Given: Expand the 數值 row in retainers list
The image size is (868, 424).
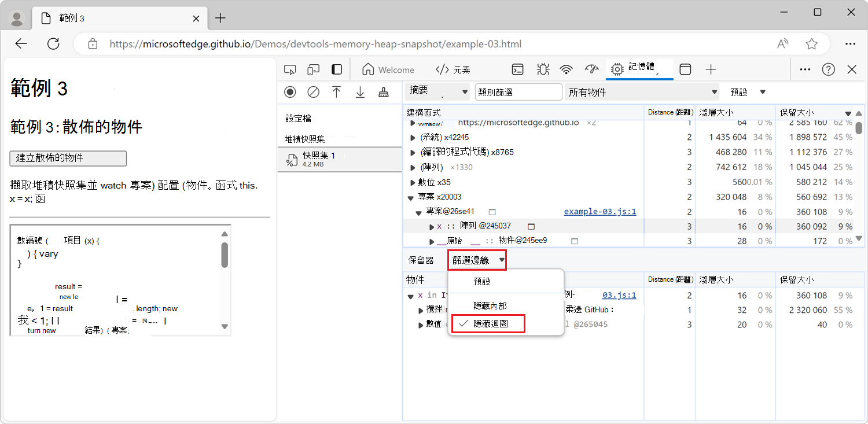Looking at the screenshot, I should (x=421, y=325).
